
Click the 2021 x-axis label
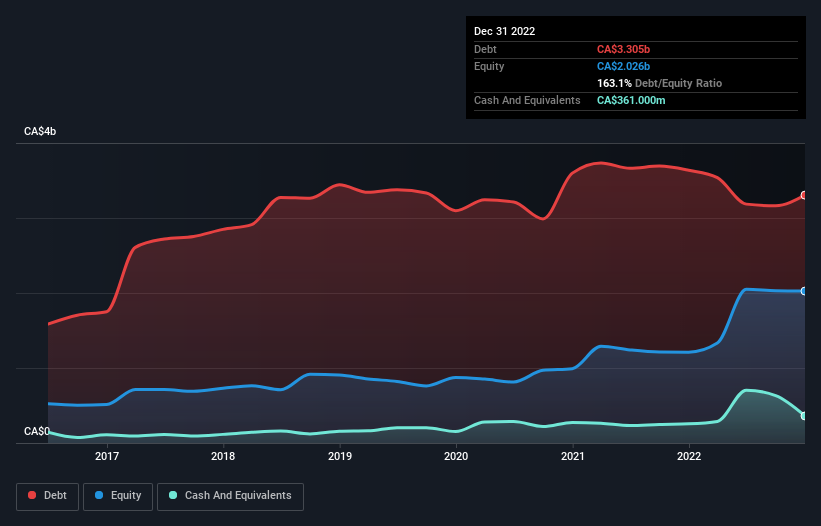(x=573, y=456)
